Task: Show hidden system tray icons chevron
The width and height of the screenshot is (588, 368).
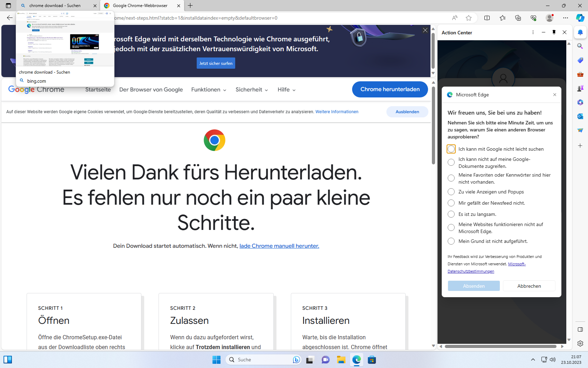Action: click(x=533, y=360)
